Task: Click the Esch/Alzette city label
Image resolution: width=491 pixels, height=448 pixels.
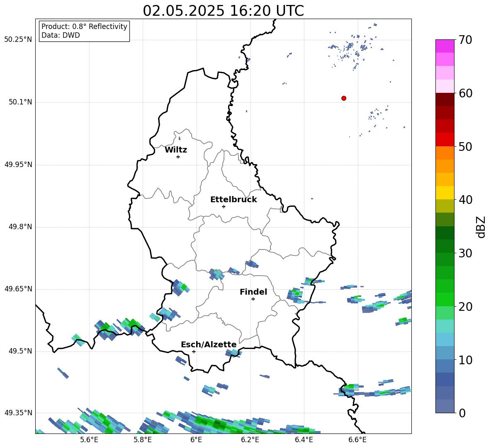Action: (x=209, y=344)
